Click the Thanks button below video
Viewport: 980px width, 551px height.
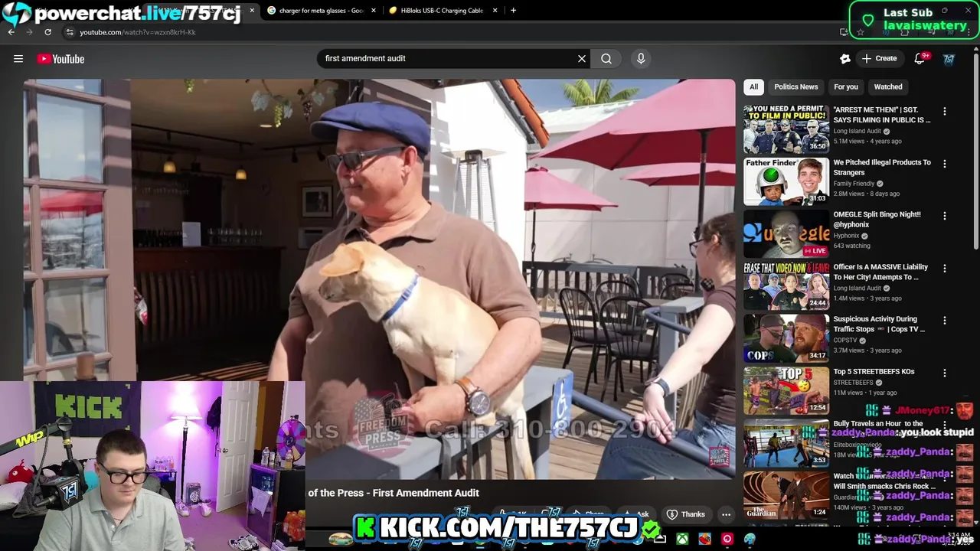(x=686, y=514)
